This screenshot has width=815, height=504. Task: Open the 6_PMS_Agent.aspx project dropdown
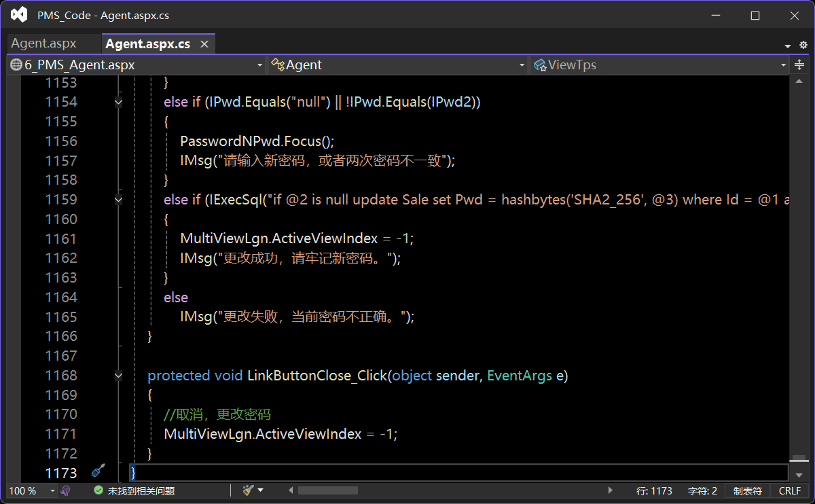coord(136,65)
